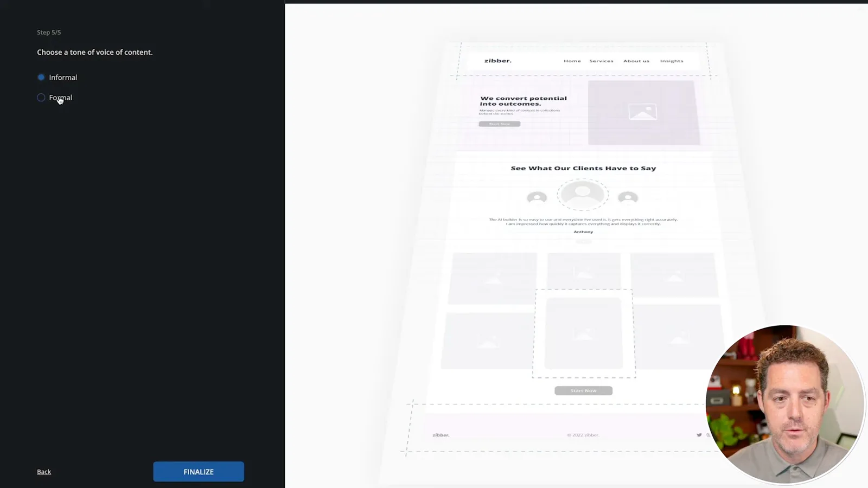Click the 'We convert potential into outcomes.' headline
The width and height of the screenshot is (868, 488).
(x=523, y=101)
